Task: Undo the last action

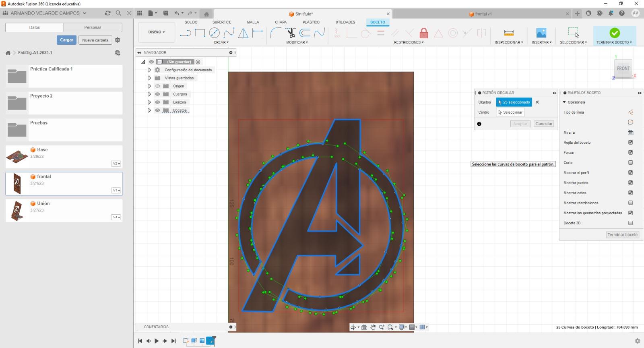Action: 177,13
